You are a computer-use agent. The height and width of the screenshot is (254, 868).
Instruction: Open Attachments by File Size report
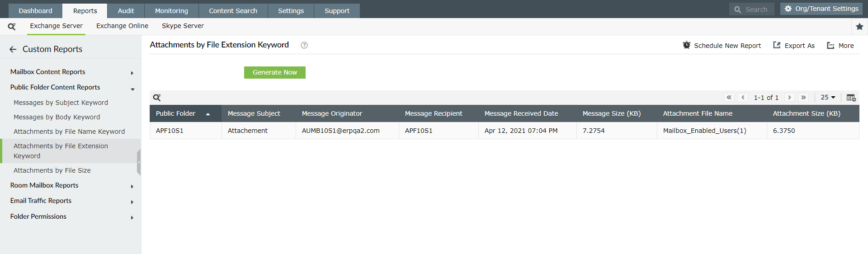pyautogui.click(x=52, y=170)
